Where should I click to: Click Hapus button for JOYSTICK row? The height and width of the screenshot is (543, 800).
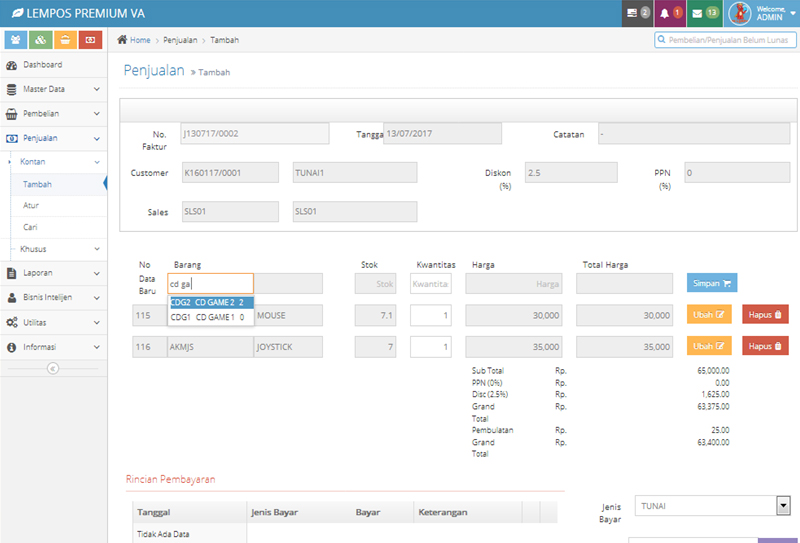coord(765,346)
